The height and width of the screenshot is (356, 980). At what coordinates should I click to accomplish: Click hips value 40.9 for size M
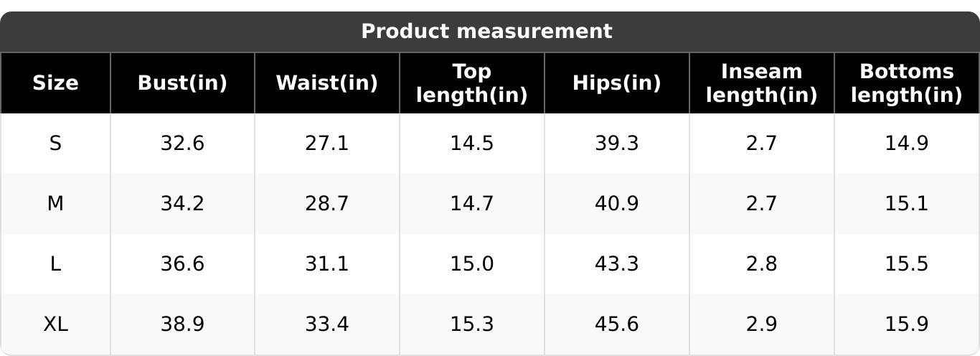tap(616, 204)
